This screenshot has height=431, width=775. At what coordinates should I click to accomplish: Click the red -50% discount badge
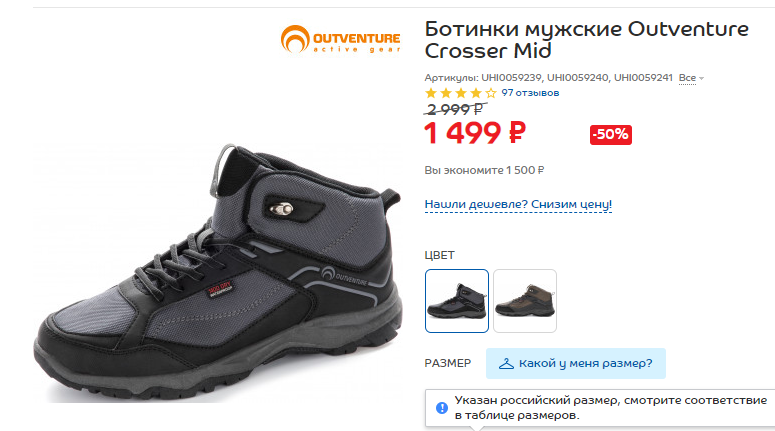[x=611, y=134]
